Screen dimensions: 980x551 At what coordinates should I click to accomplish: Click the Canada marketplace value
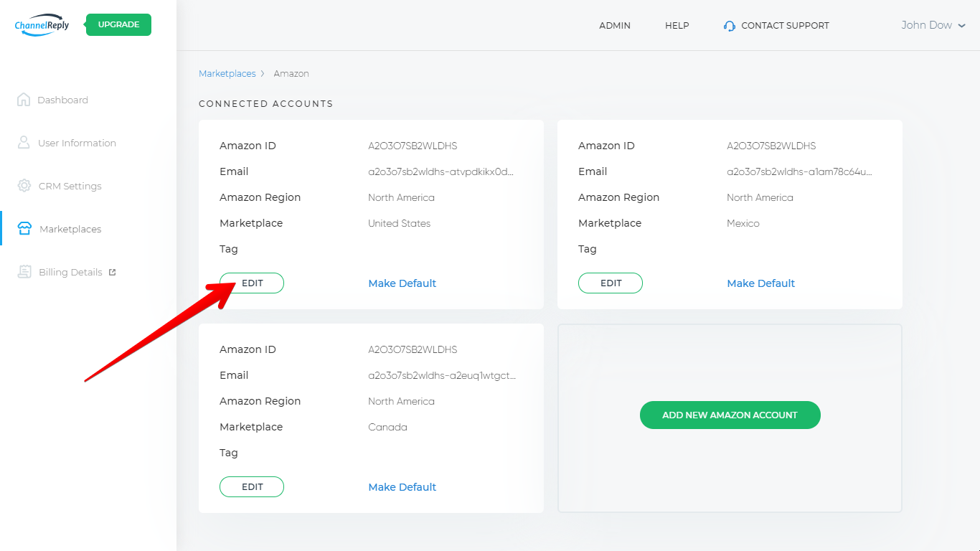[x=387, y=427]
